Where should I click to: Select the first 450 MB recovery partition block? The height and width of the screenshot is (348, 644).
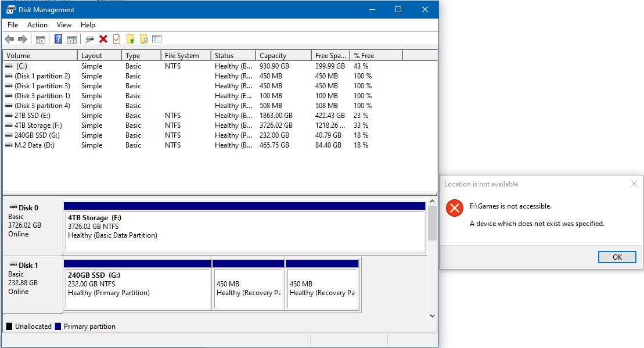pos(249,284)
